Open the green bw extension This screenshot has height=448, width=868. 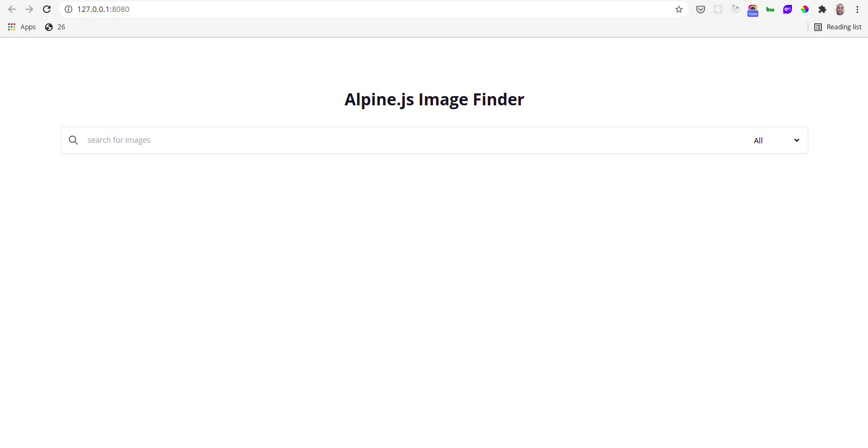pos(770,9)
